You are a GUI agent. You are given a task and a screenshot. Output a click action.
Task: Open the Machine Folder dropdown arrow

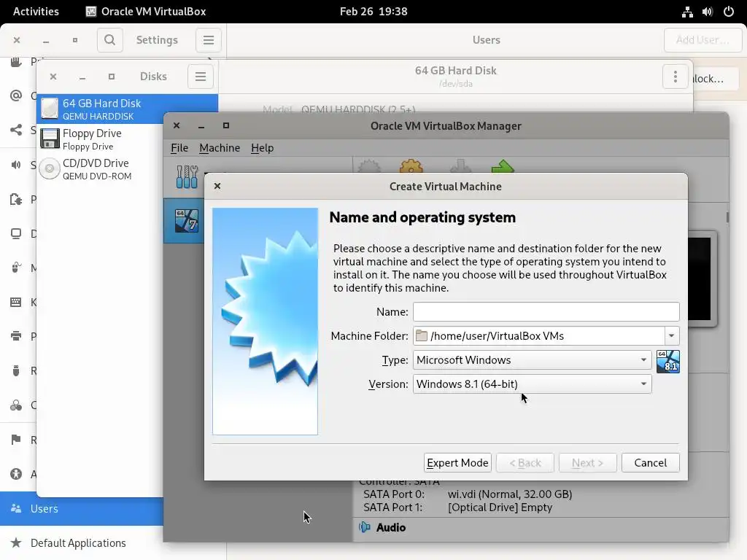[672, 335]
